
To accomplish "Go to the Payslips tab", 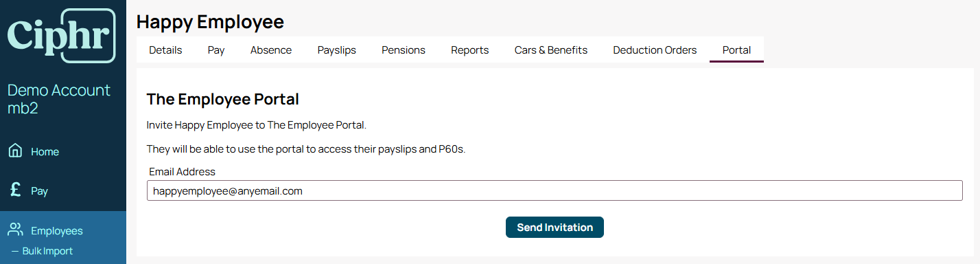I will (x=337, y=49).
